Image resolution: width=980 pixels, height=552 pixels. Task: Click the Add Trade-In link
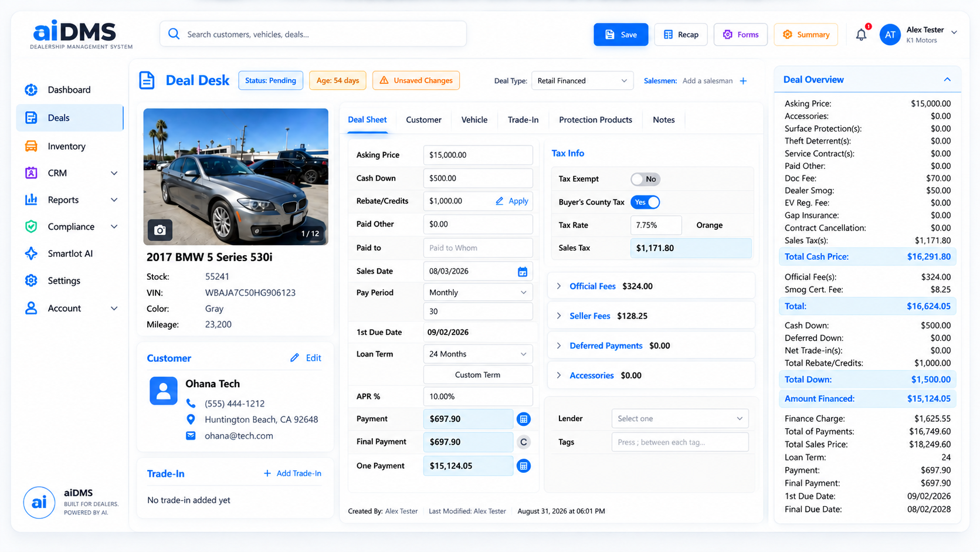point(293,473)
